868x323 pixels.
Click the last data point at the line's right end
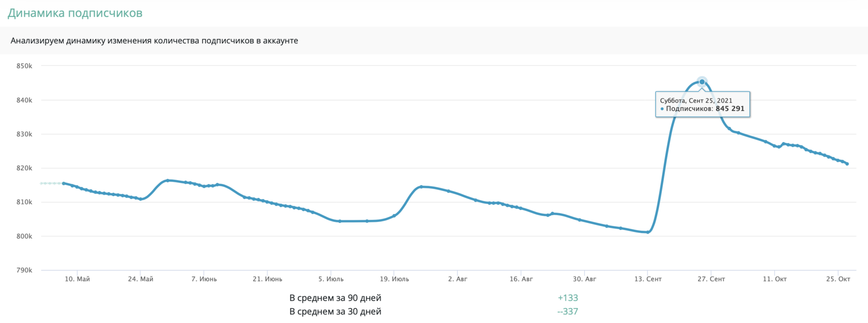[x=847, y=164]
